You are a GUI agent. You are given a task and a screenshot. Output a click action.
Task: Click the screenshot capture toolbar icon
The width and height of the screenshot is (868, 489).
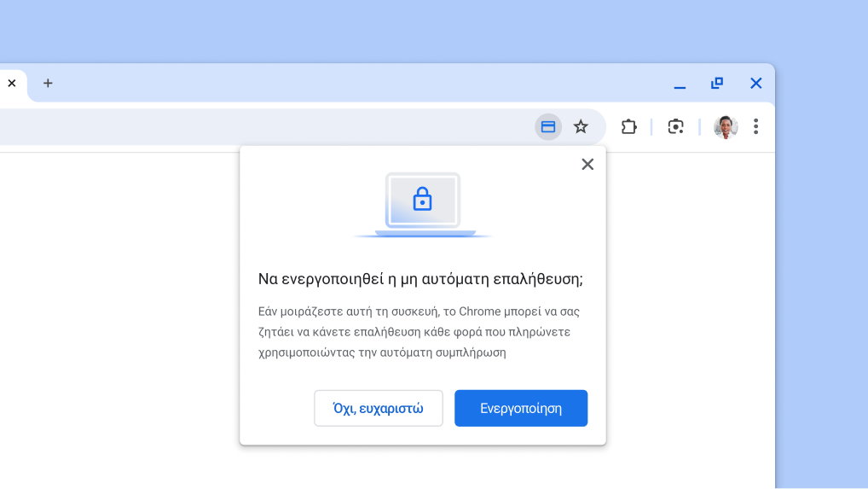pos(675,127)
